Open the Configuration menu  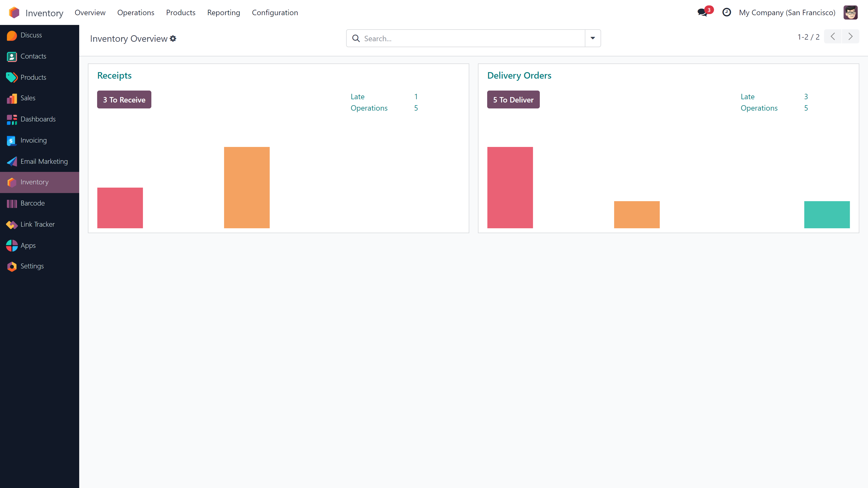275,12
